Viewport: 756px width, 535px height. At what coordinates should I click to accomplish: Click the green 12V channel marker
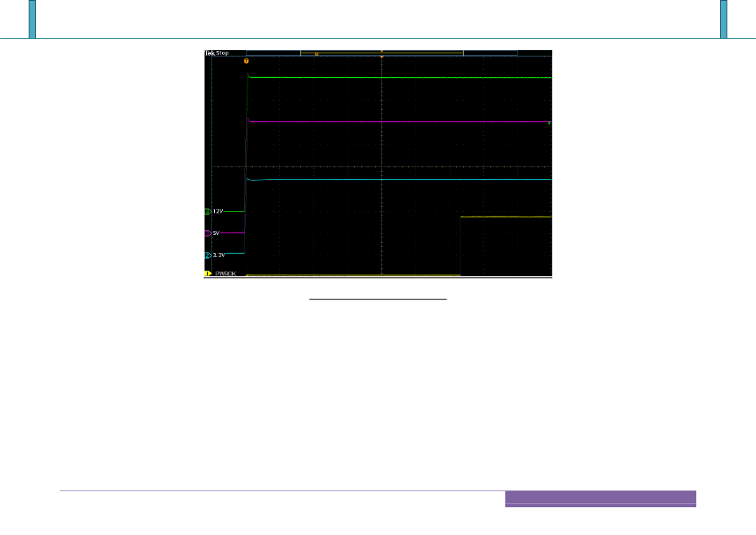click(208, 212)
